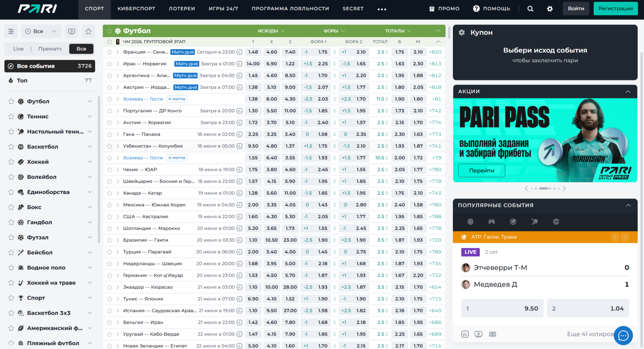The width and height of the screenshot is (644, 349).
Task: Adjust total stepper in Франция — Сенегал row
Action: click(x=387, y=52)
